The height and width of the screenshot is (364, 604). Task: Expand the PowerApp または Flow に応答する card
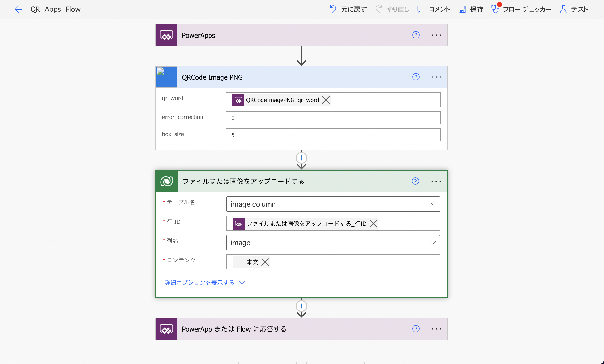point(302,329)
